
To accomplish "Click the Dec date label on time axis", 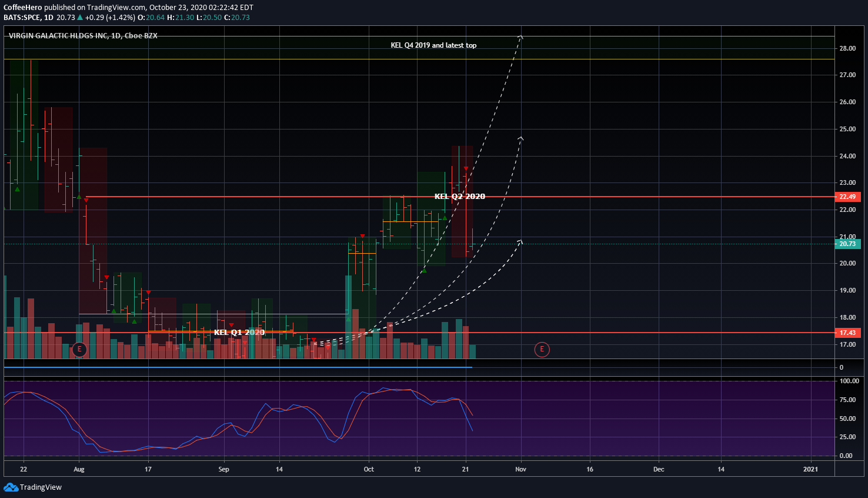I will coord(659,469).
